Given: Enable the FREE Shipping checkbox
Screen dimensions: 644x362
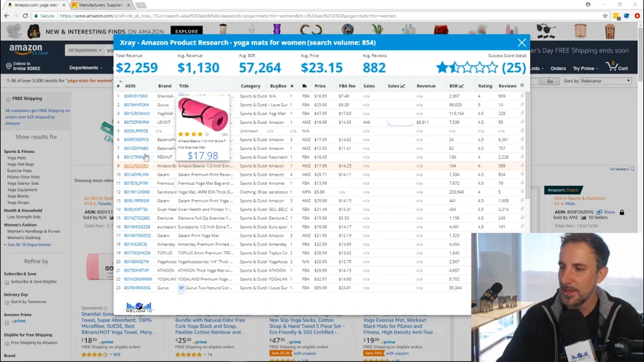Looking at the screenshot, I should [8, 98].
